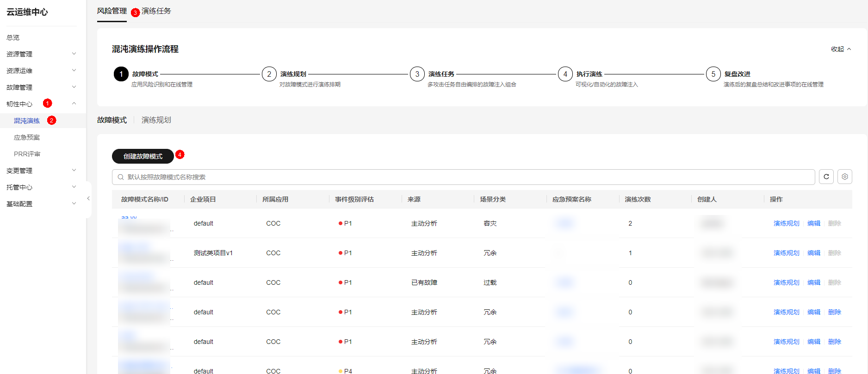Viewport: 868px width, 374px height.
Task: Click the 云运维中心 title
Action: 27,12
